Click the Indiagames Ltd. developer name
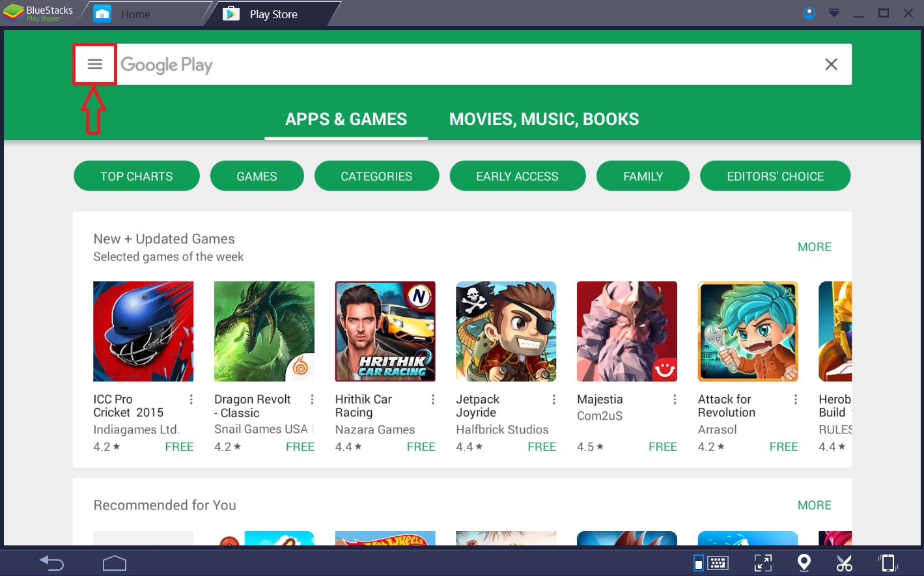This screenshot has width=924, height=576. click(136, 430)
